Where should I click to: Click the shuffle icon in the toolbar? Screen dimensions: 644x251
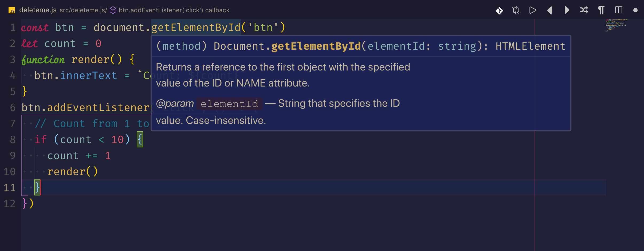pyautogui.click(x=584, y=10)
